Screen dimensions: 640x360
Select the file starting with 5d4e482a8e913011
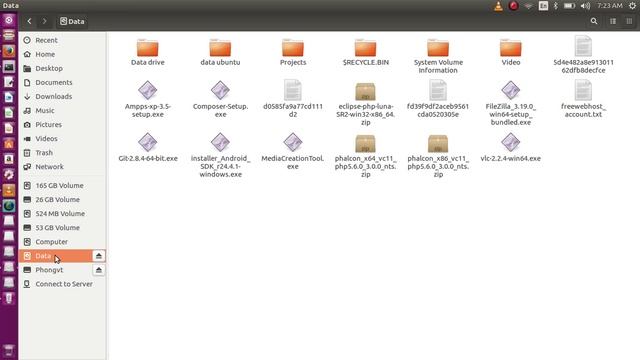tap(583, 55)
